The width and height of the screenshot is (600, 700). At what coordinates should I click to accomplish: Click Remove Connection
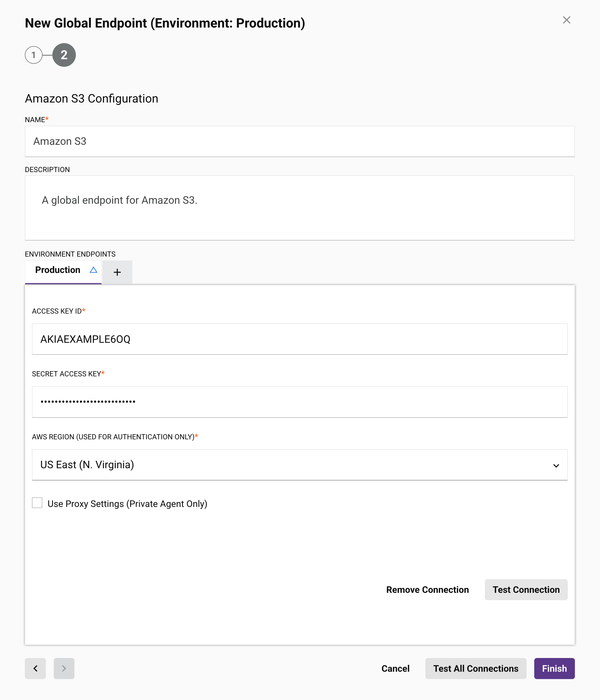tap(427, 590)
